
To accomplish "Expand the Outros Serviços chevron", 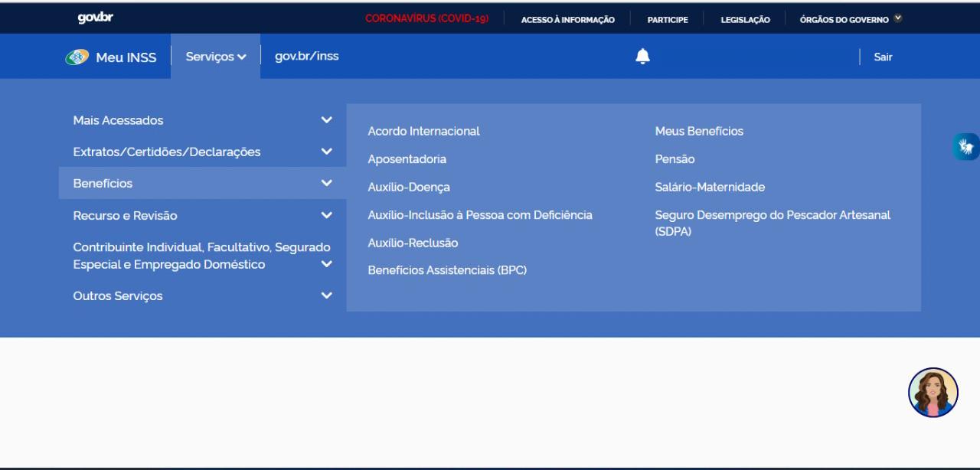I will [x=327, y=295].
